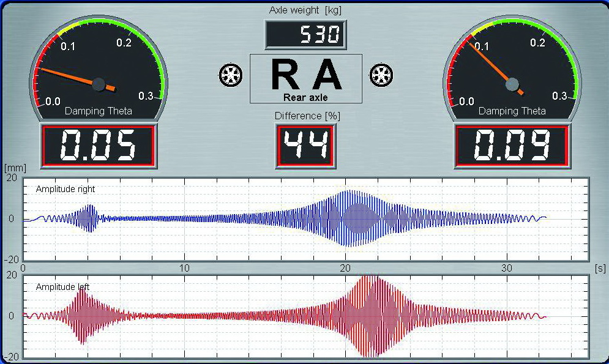Select the Difference percentage display showing 44
Image resolution: width=609 pixels, height=364 pixels.
305,145
